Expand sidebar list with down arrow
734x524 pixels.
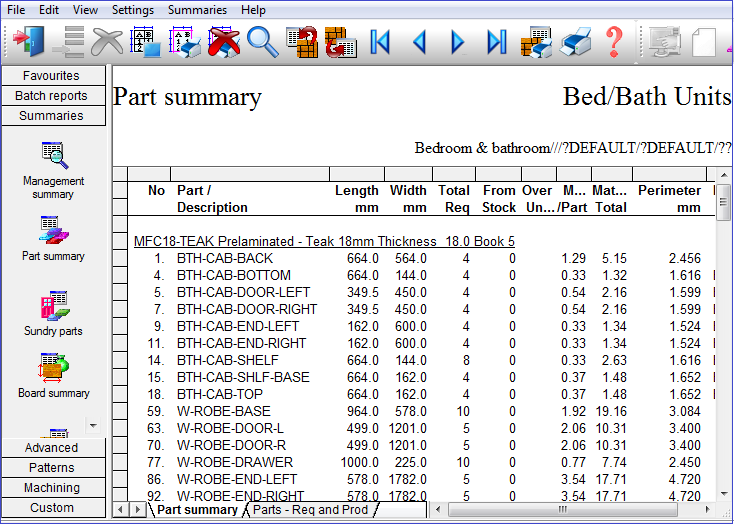click(93, 425)
